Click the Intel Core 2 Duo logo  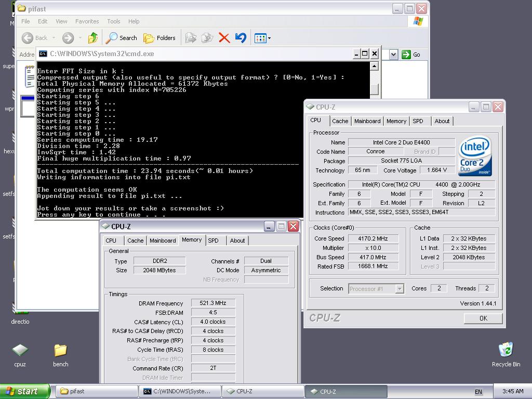coord(475,156)
